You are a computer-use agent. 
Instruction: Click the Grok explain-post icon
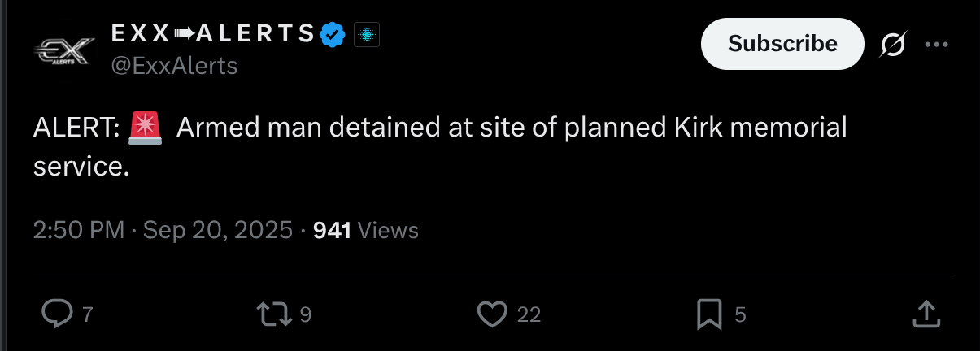[893, 45]
